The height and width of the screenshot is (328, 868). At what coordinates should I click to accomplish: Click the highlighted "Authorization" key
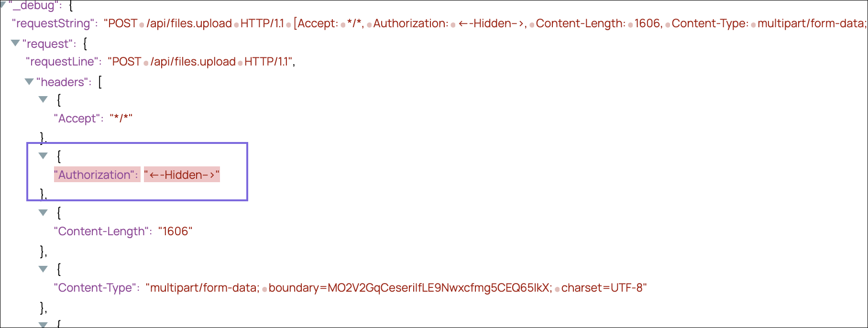coord(97,175)
